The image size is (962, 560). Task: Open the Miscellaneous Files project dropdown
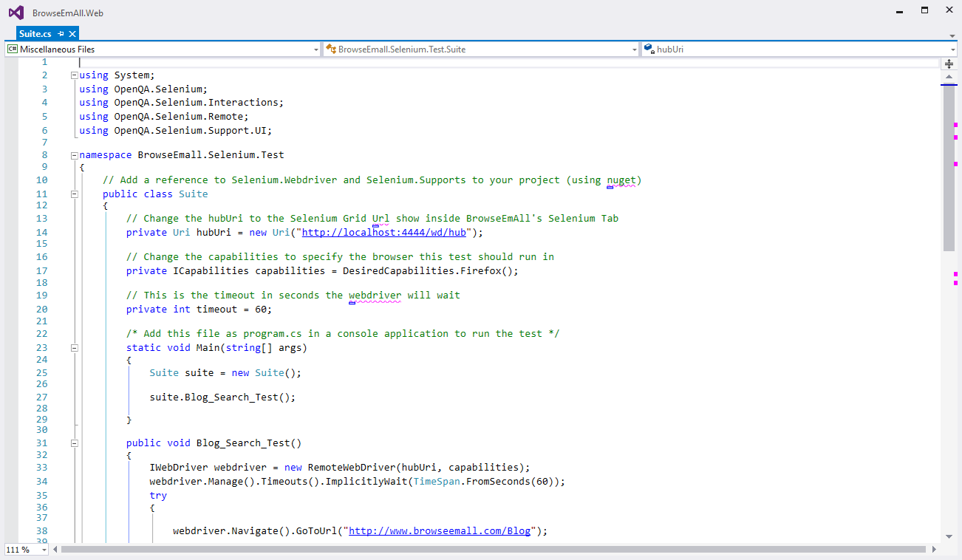(315, 49)
